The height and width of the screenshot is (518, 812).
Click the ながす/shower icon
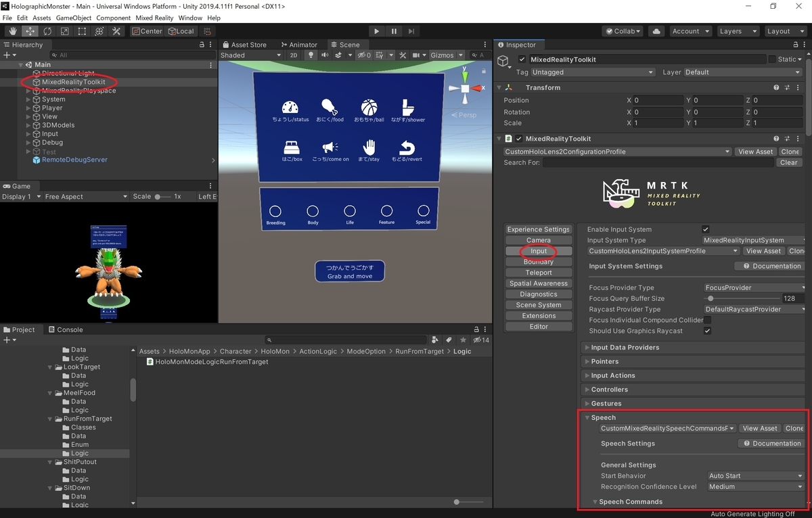coord(407,107)
